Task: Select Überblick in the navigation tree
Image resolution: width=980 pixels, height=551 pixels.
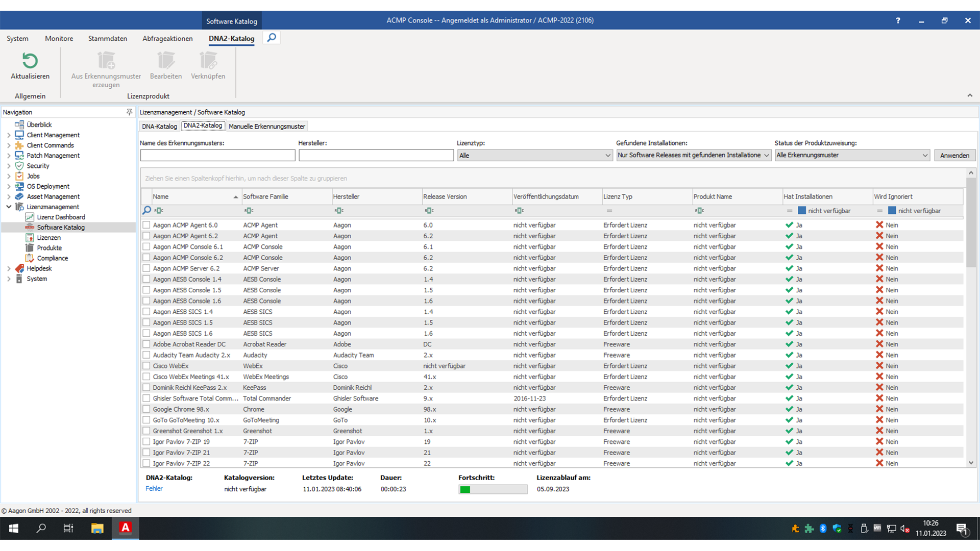Action: [x=39, y=124]
